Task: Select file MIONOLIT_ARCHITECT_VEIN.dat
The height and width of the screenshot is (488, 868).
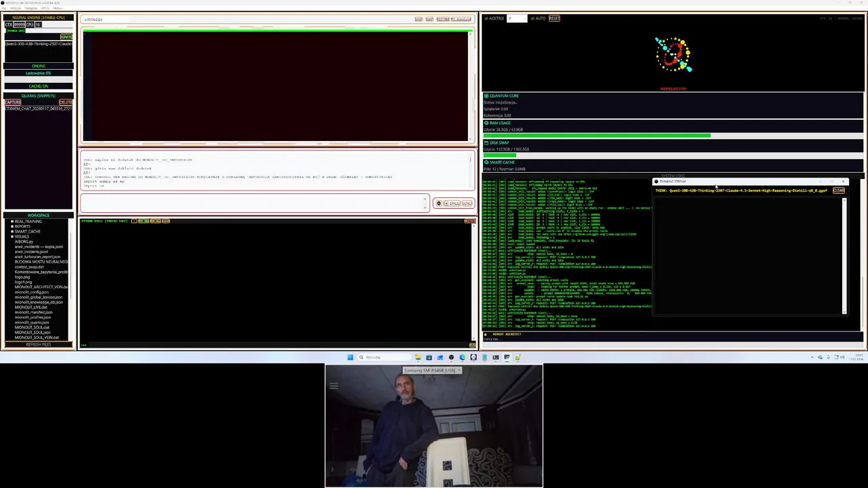Action: click(41, 287)
